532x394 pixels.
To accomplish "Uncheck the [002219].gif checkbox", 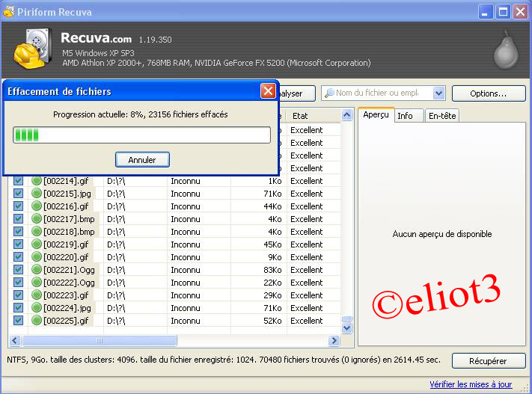I will [18, 244].
